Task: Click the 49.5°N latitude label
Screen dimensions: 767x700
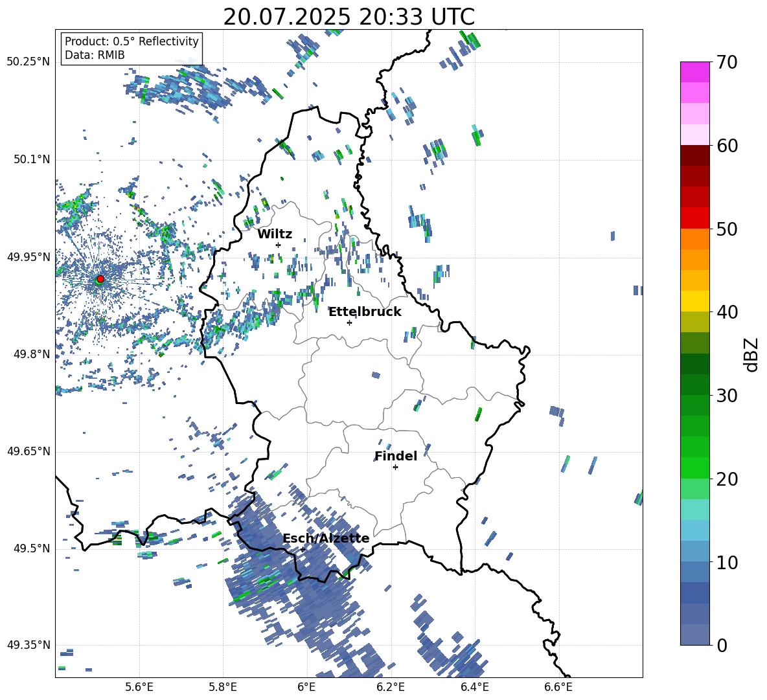Action: click(32, 548)
